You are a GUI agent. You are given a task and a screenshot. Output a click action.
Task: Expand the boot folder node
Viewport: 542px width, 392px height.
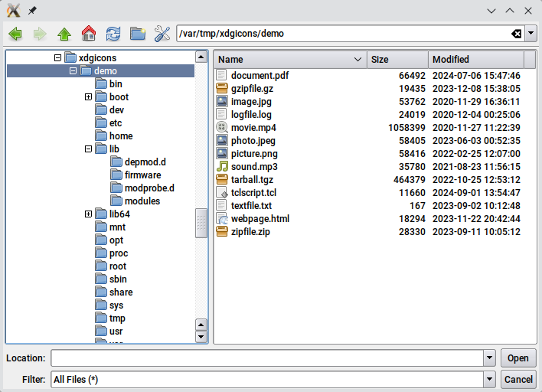[88, 96]
